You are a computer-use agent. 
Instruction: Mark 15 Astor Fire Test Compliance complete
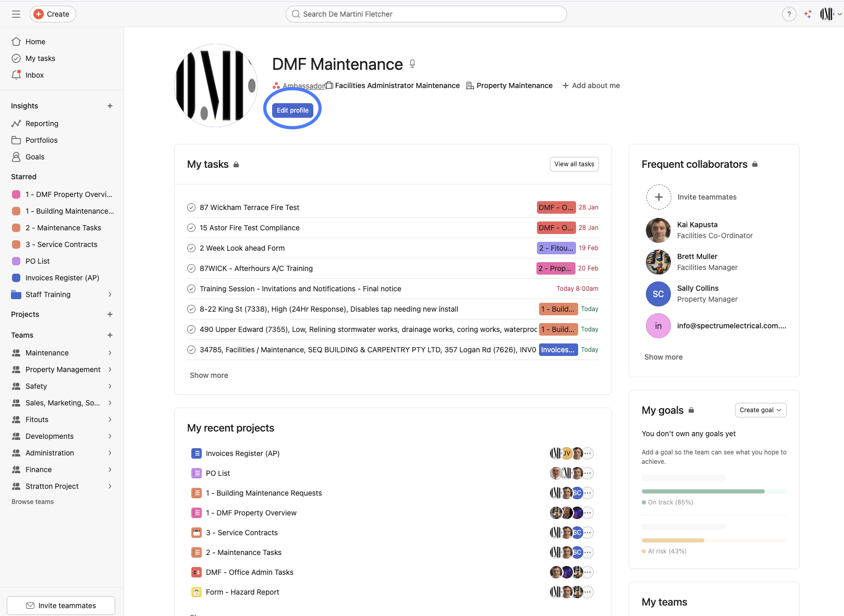pos(191,228)
